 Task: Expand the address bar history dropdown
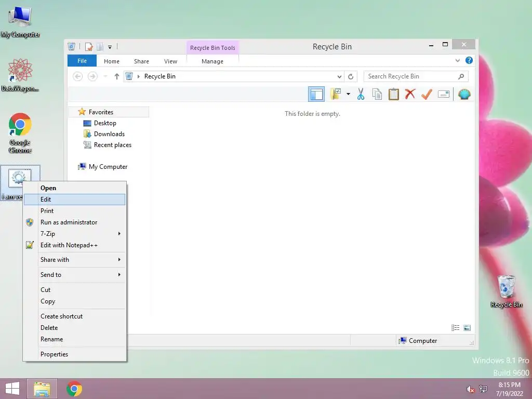tap(339, 76)
